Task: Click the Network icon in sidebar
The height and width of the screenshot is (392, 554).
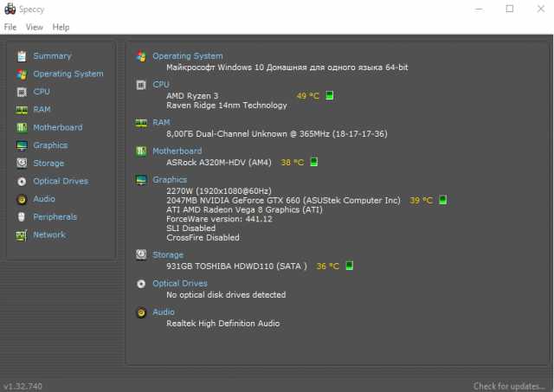Action: [x=22, y=235]
